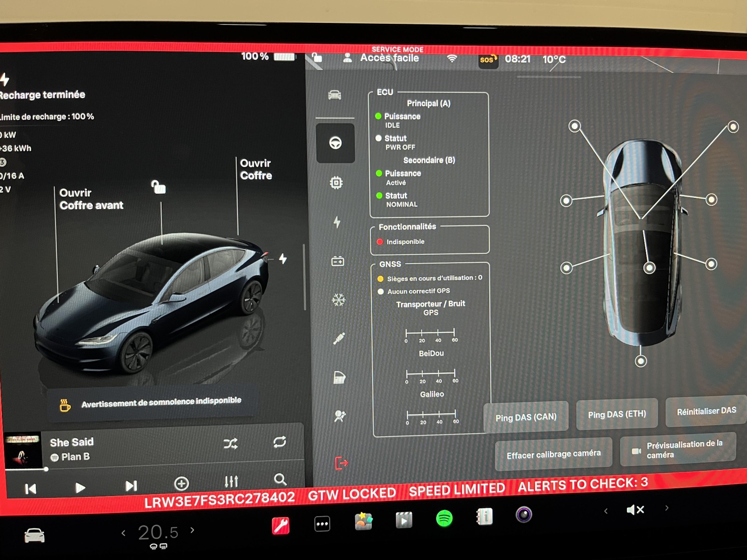Open Spotify from the dock

pyautogui.click(x=444, y=518)
